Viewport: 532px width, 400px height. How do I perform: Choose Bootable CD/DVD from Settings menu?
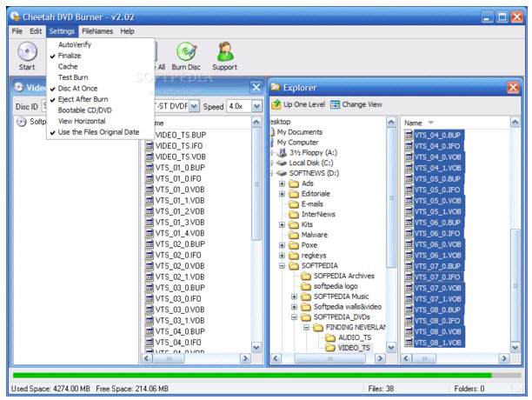click(85, 110)
